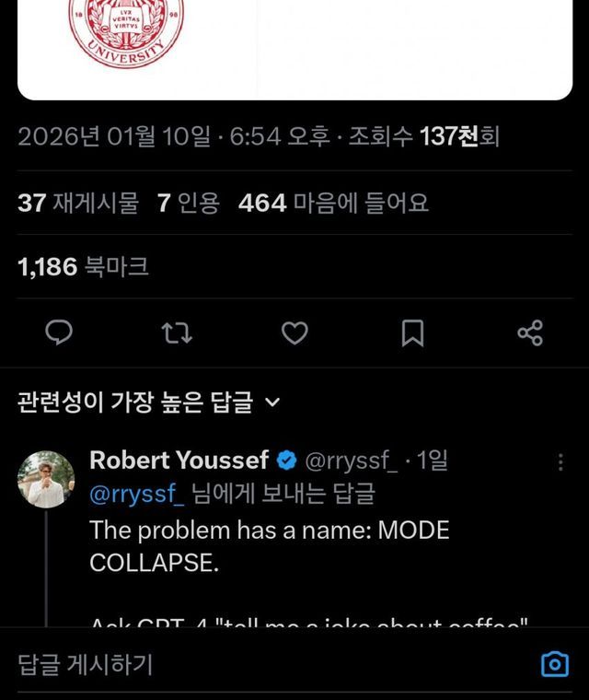Tap the blue verified badge
The image size is (589, 700).
[x=286, y=461]
